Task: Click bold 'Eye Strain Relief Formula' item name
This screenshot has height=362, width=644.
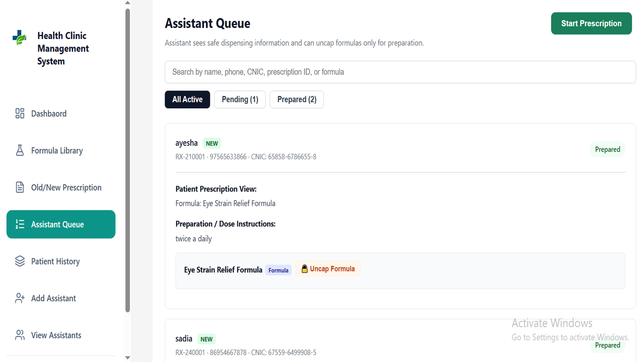Action: 223,270
